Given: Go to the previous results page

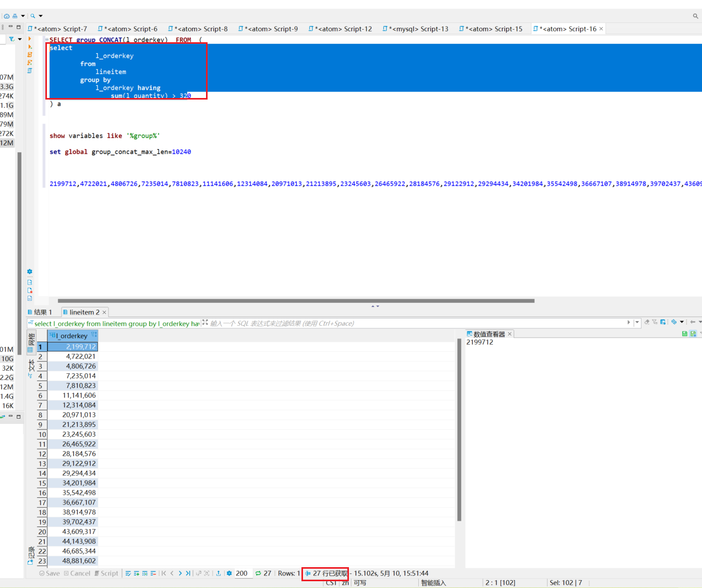Looking at the screenshot, I should 172,573.
